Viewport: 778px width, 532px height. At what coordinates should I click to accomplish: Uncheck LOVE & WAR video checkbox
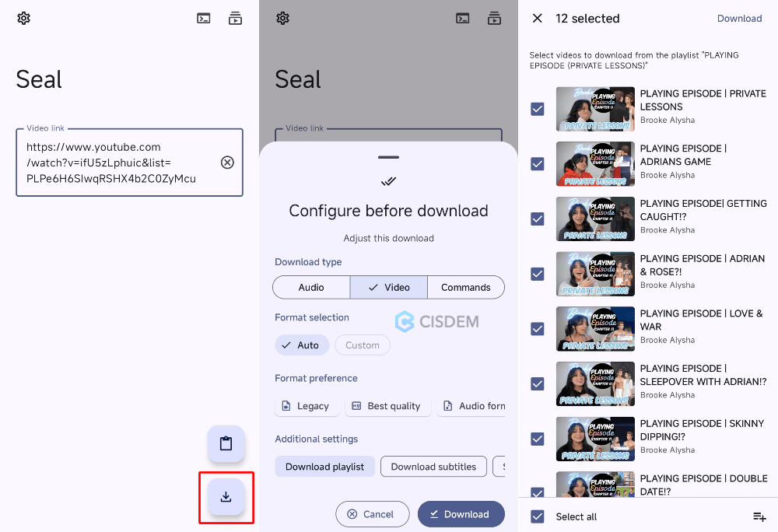tap(538, 329)
